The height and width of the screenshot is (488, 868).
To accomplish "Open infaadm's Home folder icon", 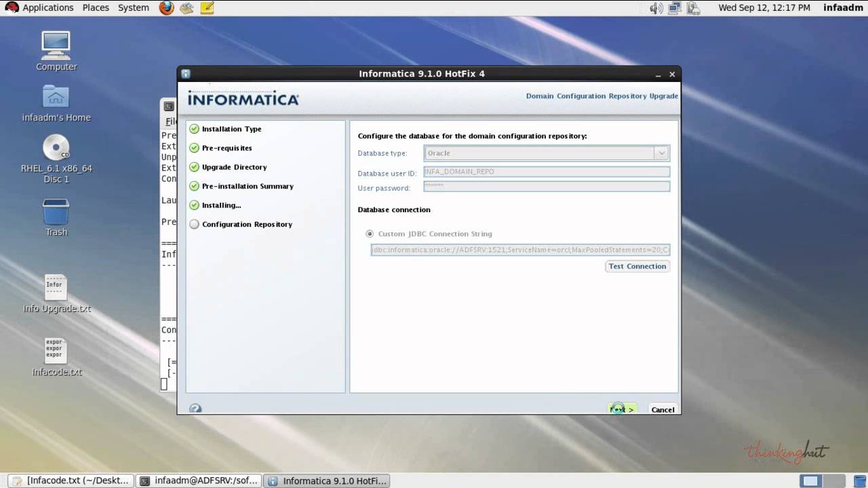I will pos(56,97).
